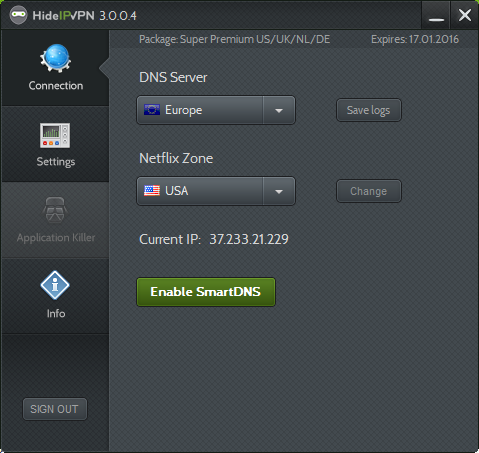Go to the Info tab label

click(x=56, y=314)
